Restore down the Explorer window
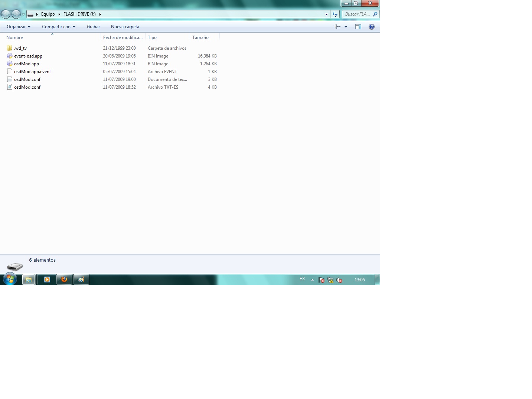This screenshot has width=532, height=399. click(x=356, y=3)
